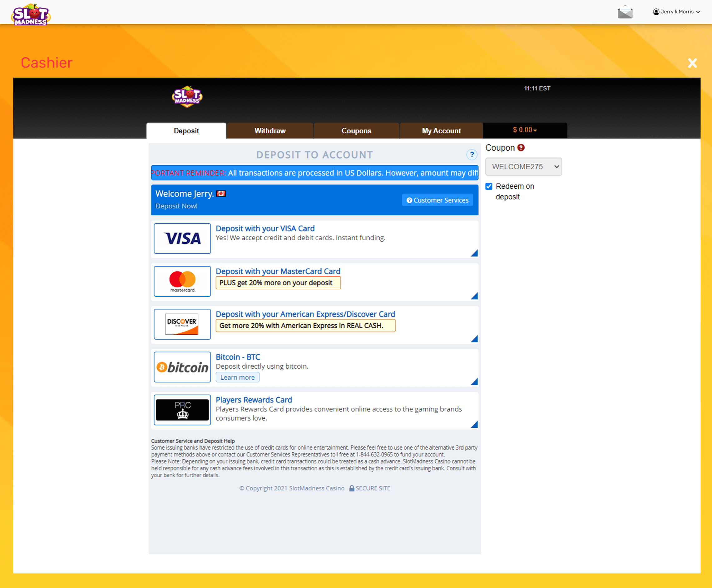
Task: Open the My Account tab
Action: [441, 131]
